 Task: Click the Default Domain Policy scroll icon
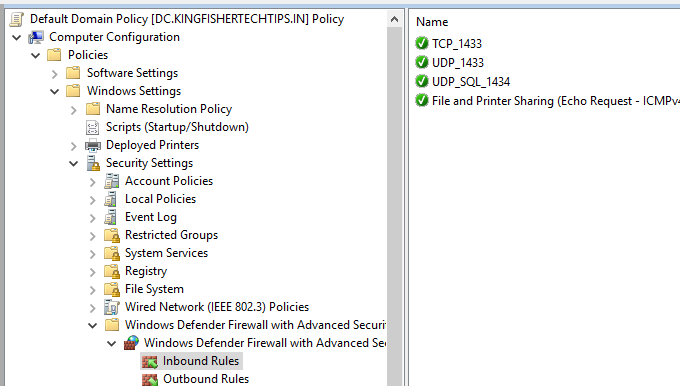pyautogui.click(x=16, y=19)
